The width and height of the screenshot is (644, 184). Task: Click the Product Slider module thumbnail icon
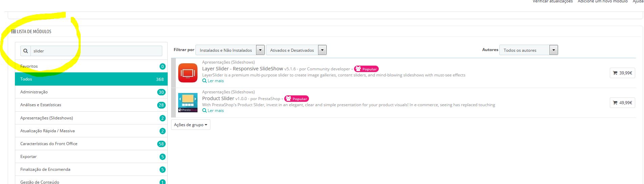(188, 102)
